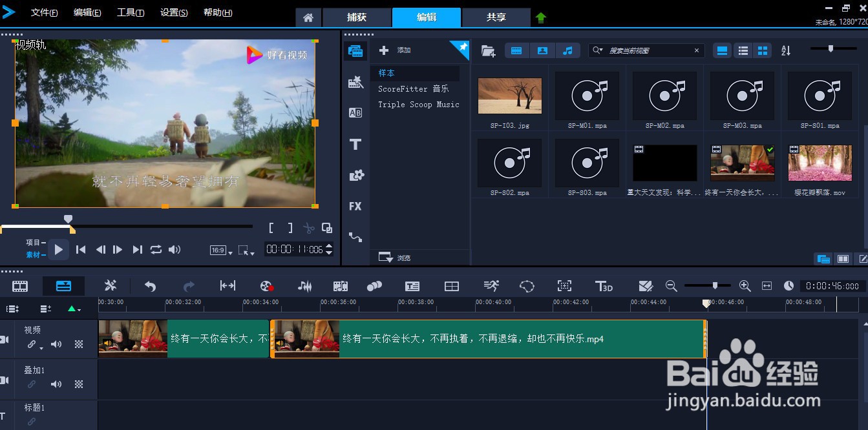Set the mark-out bracket
This screenshot has height=430, width=868.
tap(290, 228)
